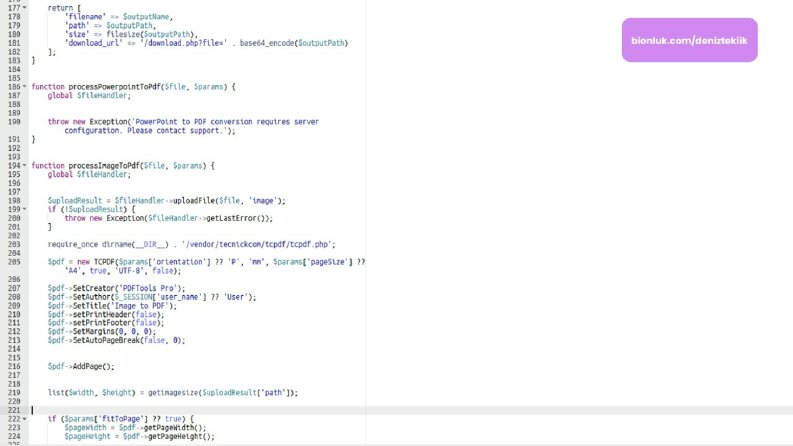This screenshot has height=446, width=793.
Task: Click the getimagesize function call
Action: pos(173,393)
